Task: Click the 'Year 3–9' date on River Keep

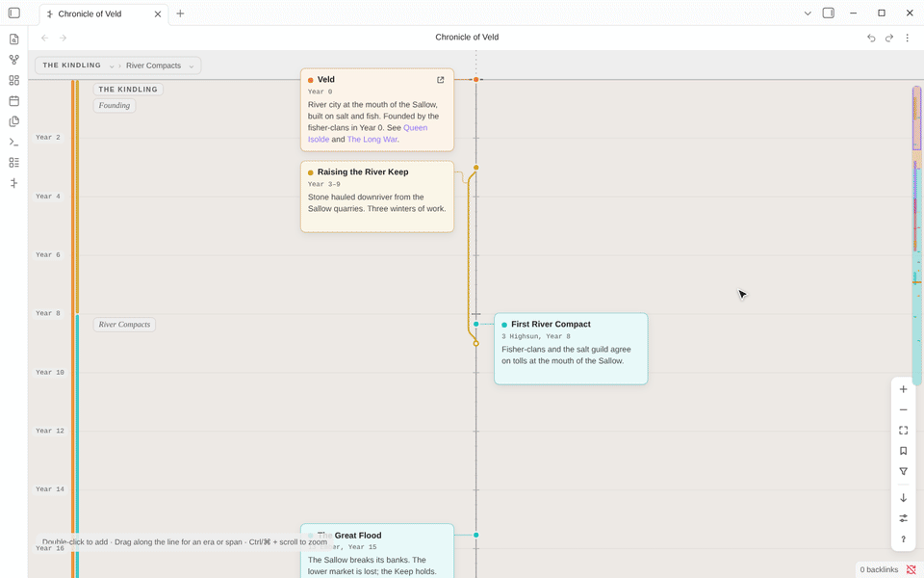Action: click(324, 184)
